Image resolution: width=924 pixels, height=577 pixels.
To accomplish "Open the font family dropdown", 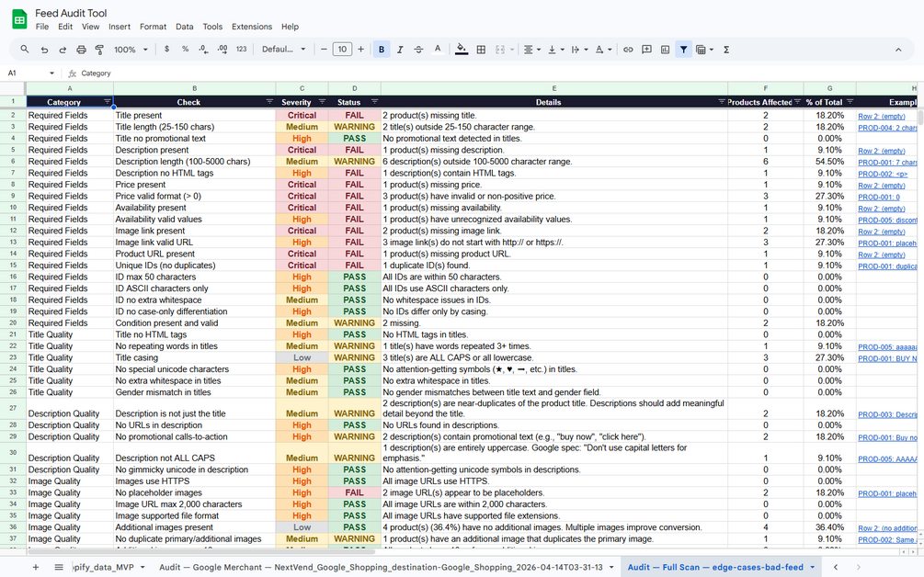I will point(283,50).
